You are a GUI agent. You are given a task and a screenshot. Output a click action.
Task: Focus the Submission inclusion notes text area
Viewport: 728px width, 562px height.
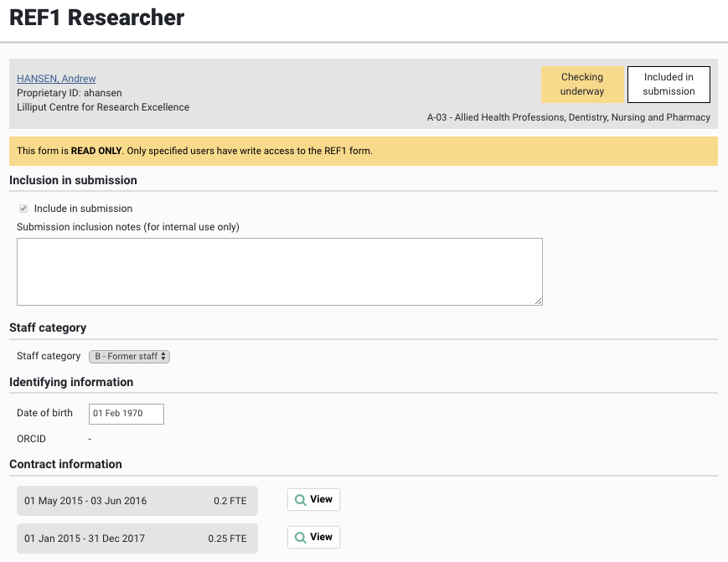coord(279,271)
